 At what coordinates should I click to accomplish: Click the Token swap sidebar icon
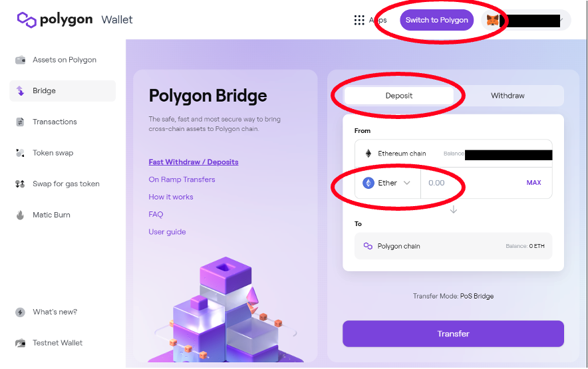pyautogui.click(x=20, y=153)
